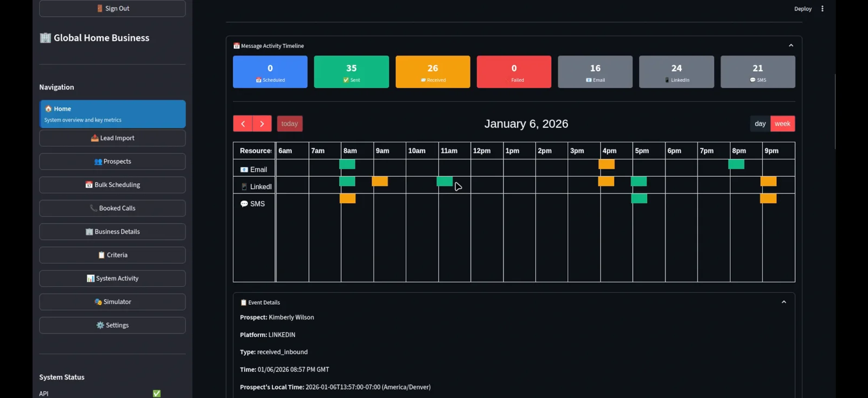Collapse the Message Activity Timeline panel
The height and width of the screenshot is (398, 868).
pos(791,46)
